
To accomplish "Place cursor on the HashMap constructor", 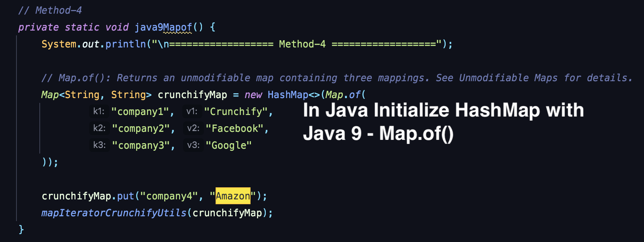I will (x=287, y=95).
